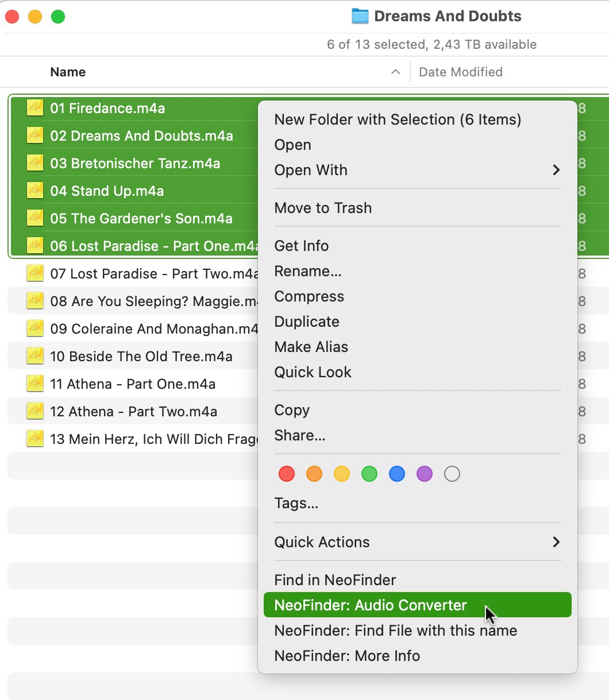The image size is (609, 700).
Task: Click New Folder with Selection (6 Items)
Action: (x=398, y=119)
